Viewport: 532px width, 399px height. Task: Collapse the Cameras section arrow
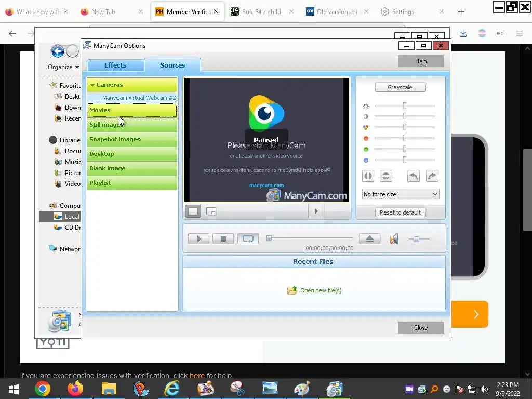click(92, 85)
